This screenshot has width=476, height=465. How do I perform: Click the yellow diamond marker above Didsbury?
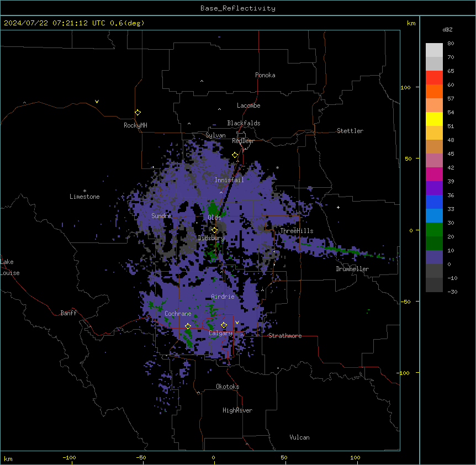pyautogui.click(x=214, y=230)
